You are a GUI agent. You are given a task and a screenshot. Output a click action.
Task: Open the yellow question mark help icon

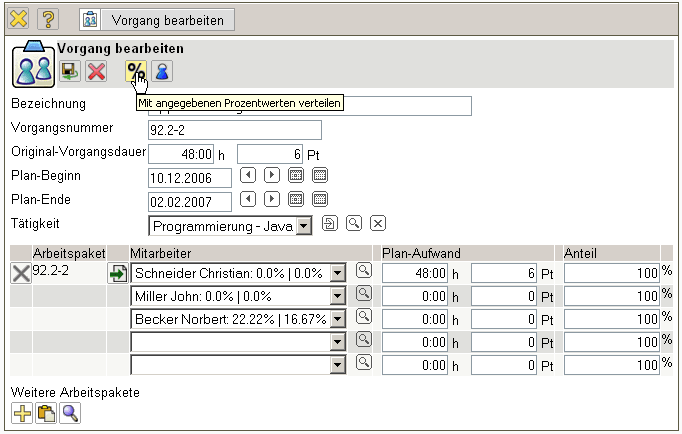click(x=48, y=19)
